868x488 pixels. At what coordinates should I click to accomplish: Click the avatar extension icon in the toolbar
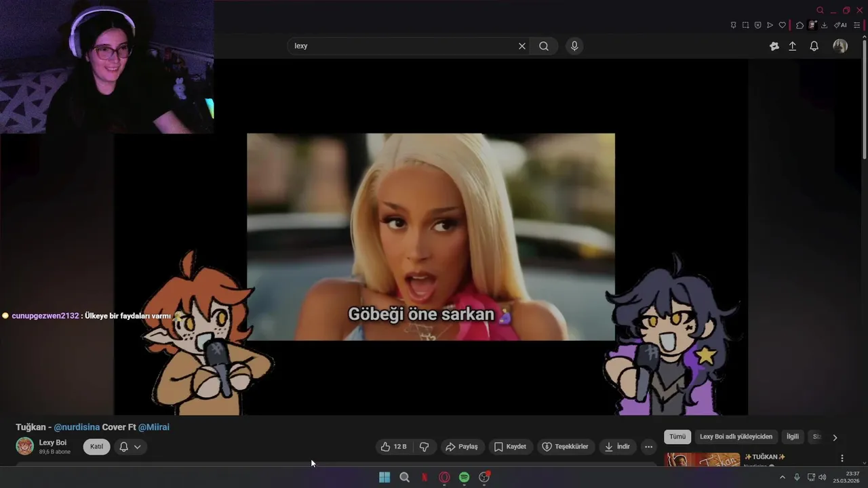812,25
